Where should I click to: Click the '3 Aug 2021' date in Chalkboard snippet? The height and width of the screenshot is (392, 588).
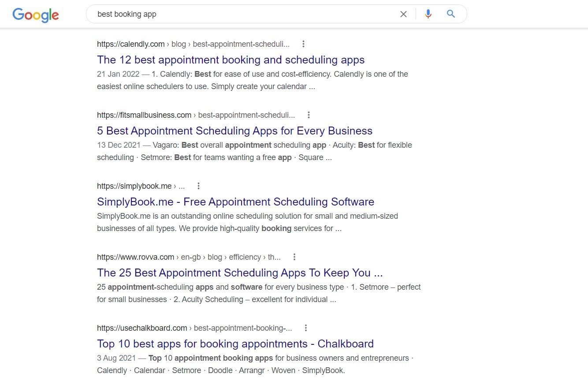pos(116,358)
